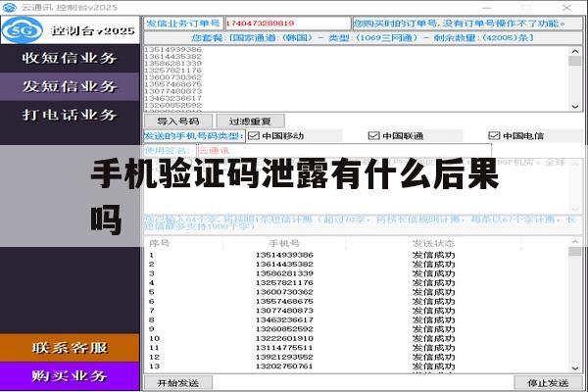Select table row with 13586281339
This screenshot has width=588, height=392.
pyautogui.click(x=357, y=273)
